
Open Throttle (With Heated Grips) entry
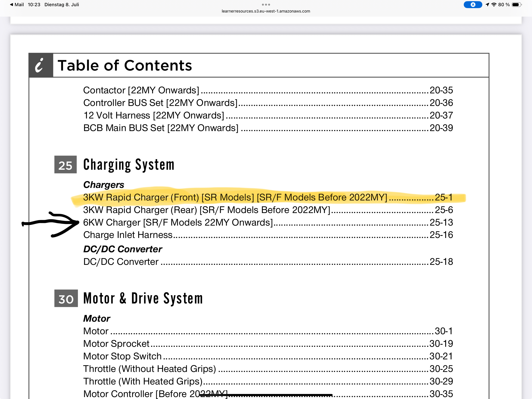click(x=143, y=381)
